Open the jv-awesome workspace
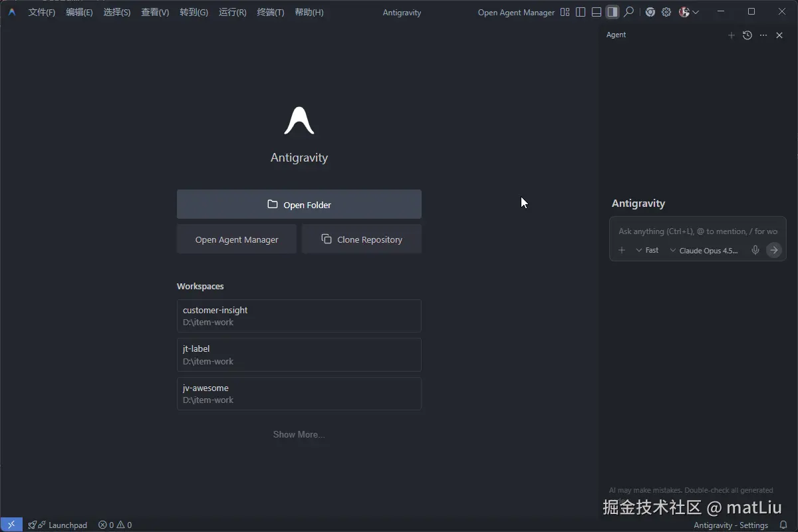Screen dimensions: 798x532 (x=299, y=394)
